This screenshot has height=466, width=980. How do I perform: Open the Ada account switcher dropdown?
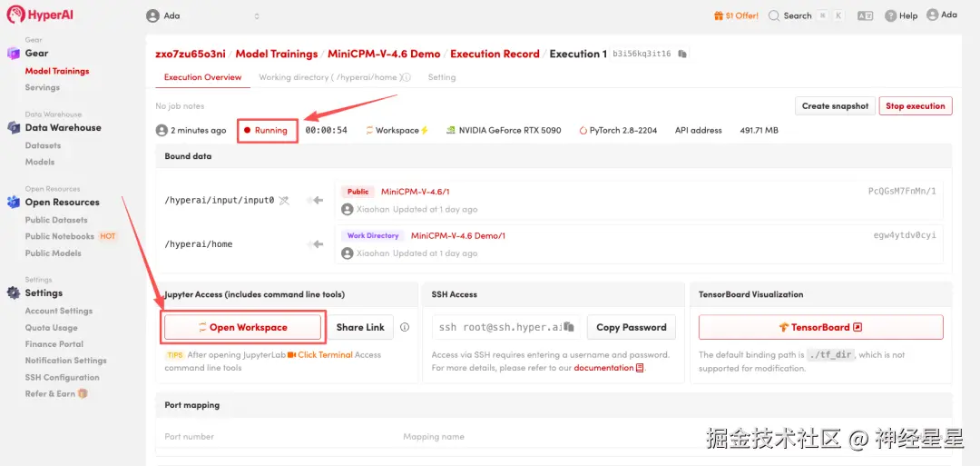click(x=203, y=16)
